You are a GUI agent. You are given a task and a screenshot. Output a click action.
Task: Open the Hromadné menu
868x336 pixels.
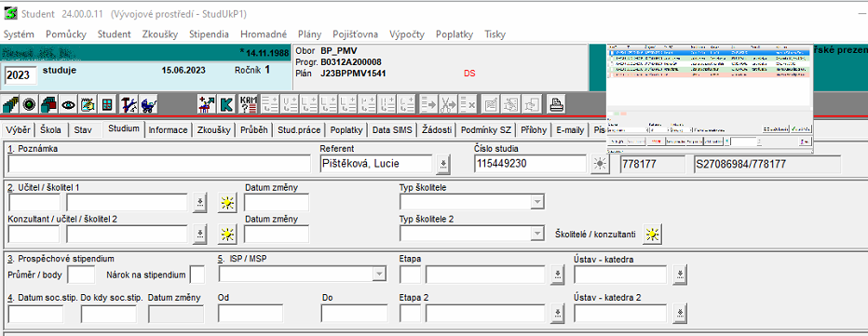coord(263,34)
